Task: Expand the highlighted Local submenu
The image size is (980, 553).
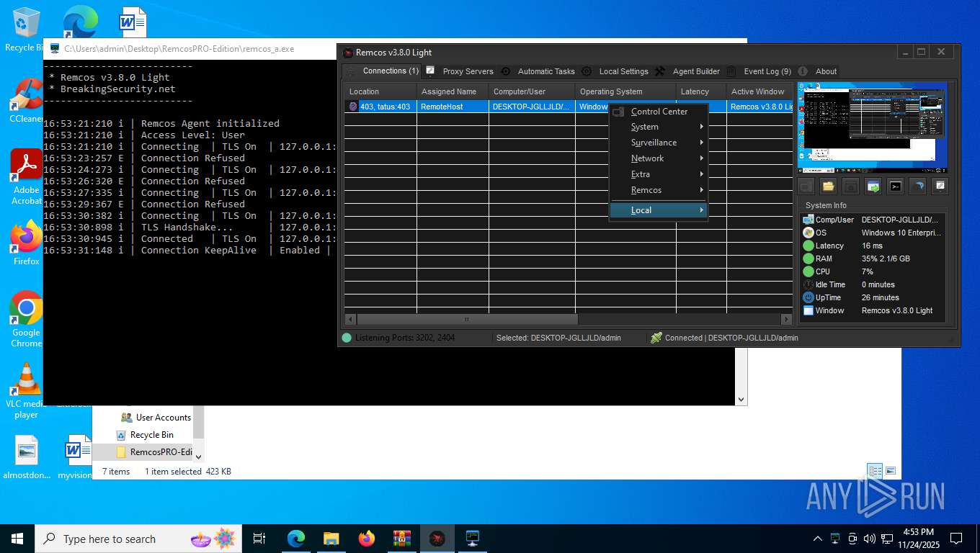Action: point(659,210)
